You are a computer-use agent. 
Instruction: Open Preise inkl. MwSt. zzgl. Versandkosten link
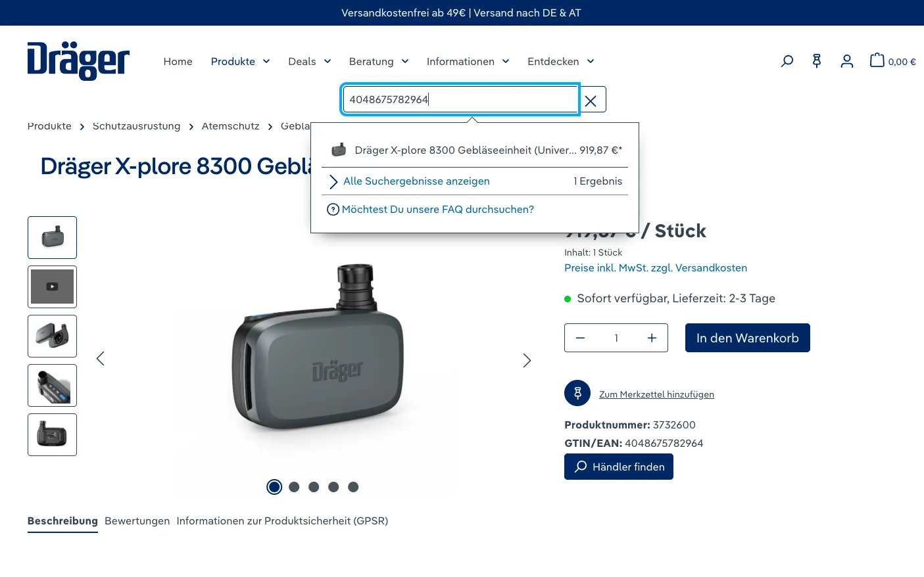pyautogui.click(x=656, y=268)
